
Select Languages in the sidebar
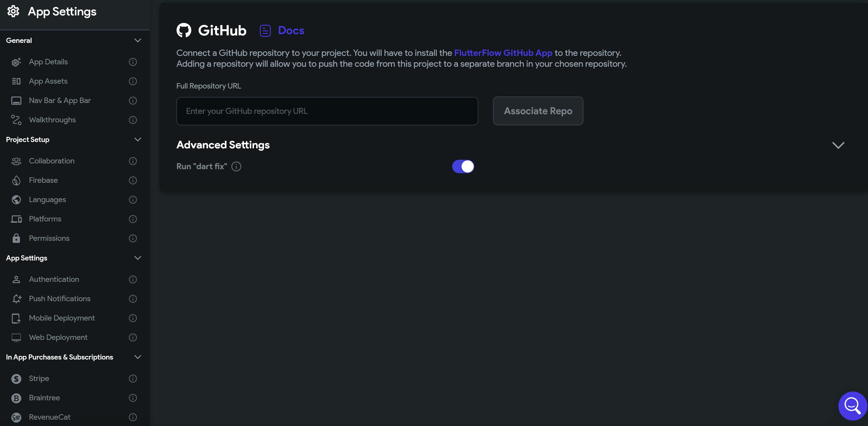point(47,199)
